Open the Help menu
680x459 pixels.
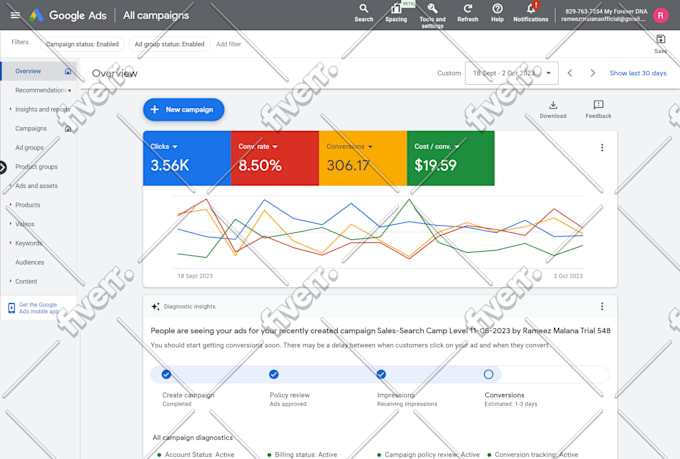497,13
